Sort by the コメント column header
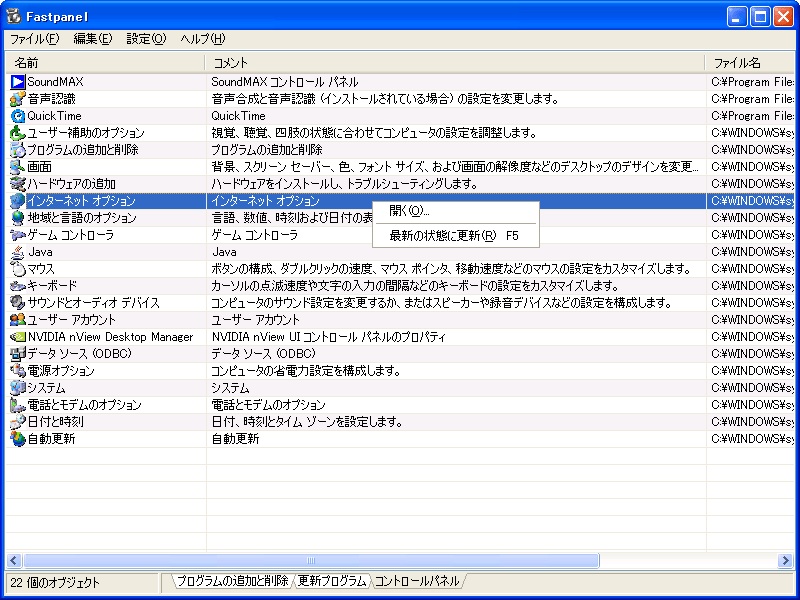 [x=455, y=63]
